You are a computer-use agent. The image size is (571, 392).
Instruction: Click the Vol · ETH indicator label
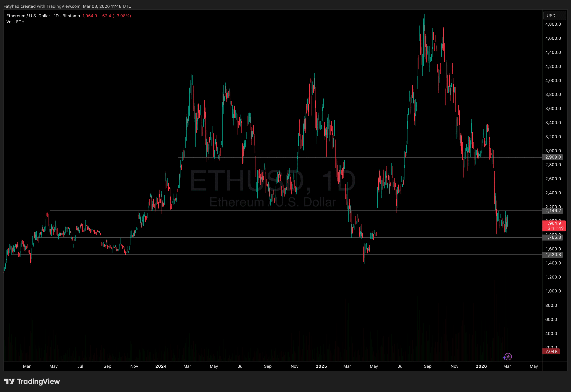[15, 22]
